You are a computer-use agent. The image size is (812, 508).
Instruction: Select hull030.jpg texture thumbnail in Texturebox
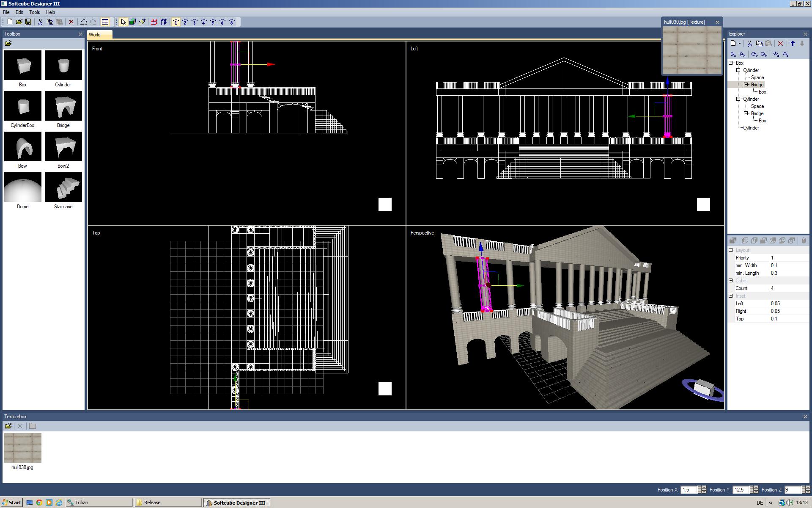click(23, 448)
